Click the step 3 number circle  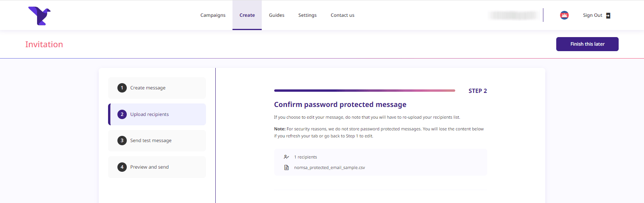tap(122, 141)
